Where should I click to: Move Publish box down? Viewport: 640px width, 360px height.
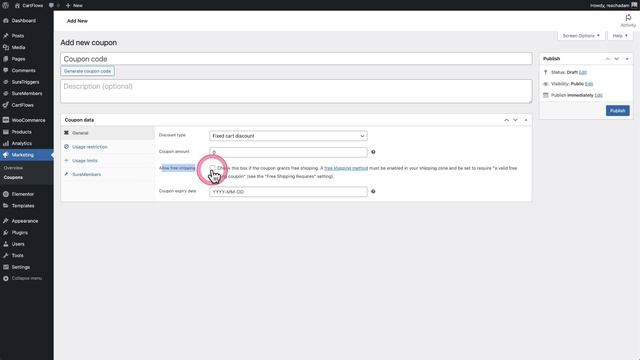click(617, 59)
